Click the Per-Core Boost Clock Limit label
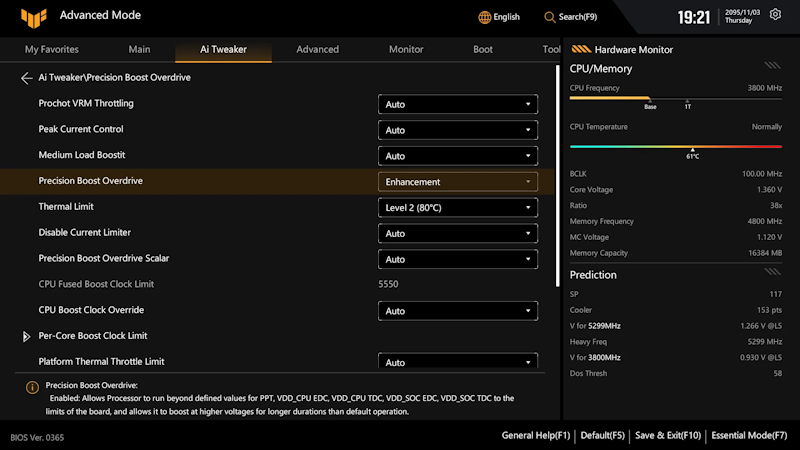This screenshot has width=800, height=450. pos(93,336)
